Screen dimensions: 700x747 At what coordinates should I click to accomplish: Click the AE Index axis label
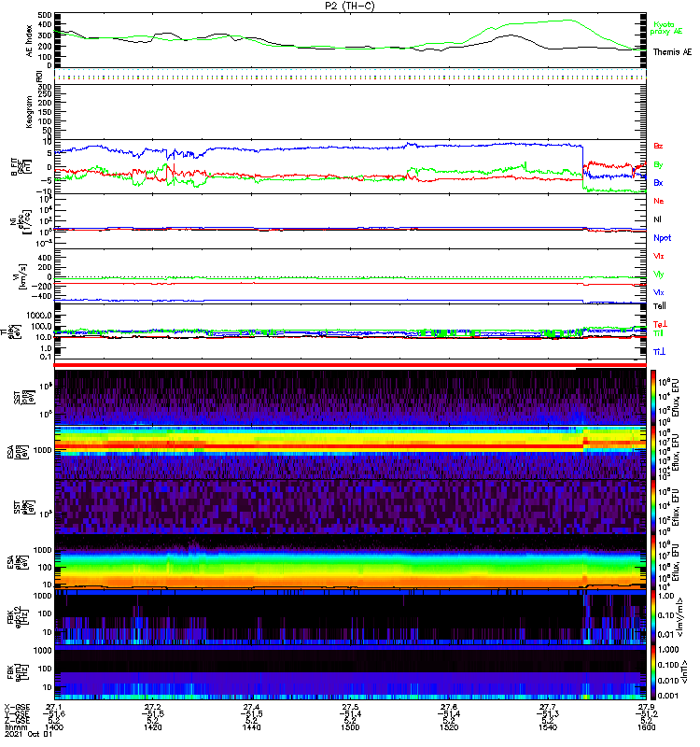pyautogui.click(x=29, y=41)
